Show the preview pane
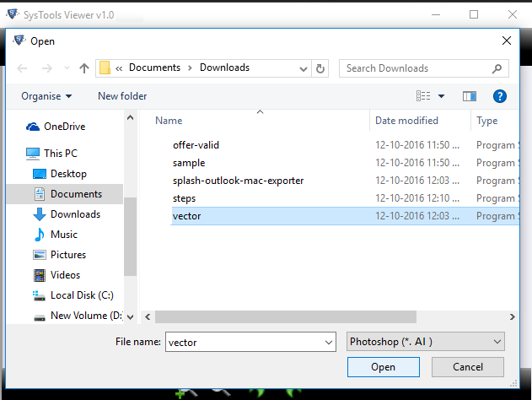Screen dimensions: 532x400 point(470,96)
